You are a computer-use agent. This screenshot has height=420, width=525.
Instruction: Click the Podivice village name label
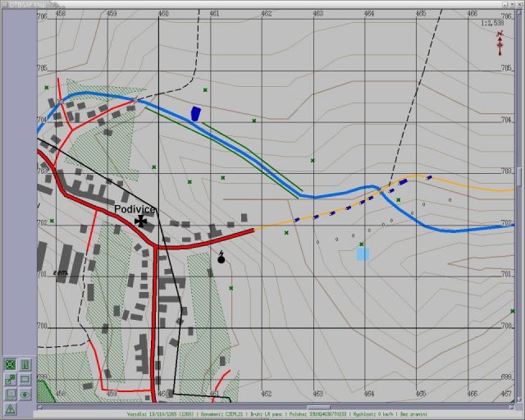tap(135, 209)
